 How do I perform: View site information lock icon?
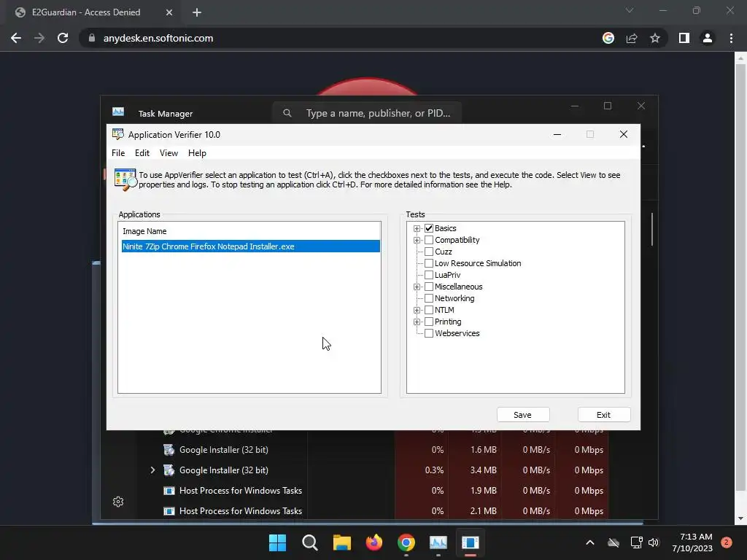(91, 38)
